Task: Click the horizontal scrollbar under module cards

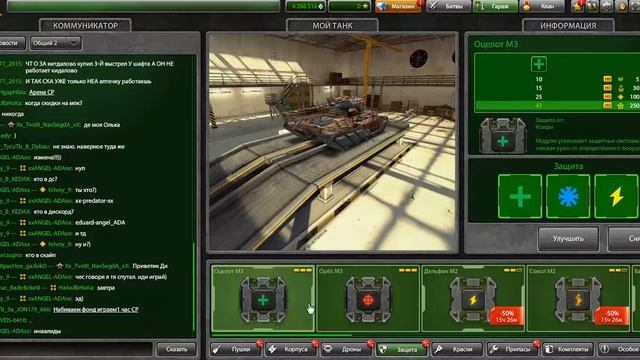Action: 282,335
